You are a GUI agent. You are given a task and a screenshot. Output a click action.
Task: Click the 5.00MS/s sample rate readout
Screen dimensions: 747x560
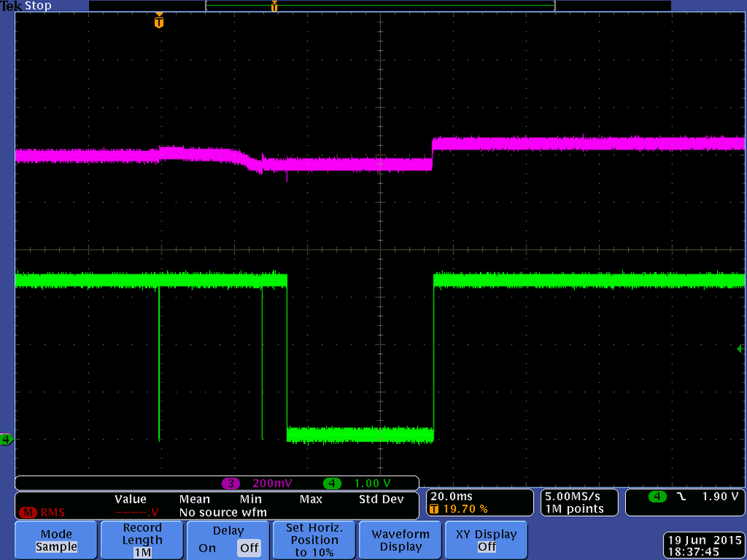[573, 496]
